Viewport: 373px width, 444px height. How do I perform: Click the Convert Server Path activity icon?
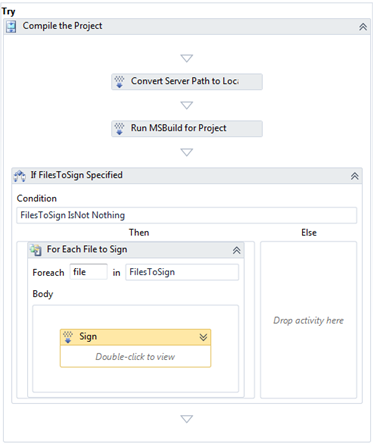pos(119,82)
